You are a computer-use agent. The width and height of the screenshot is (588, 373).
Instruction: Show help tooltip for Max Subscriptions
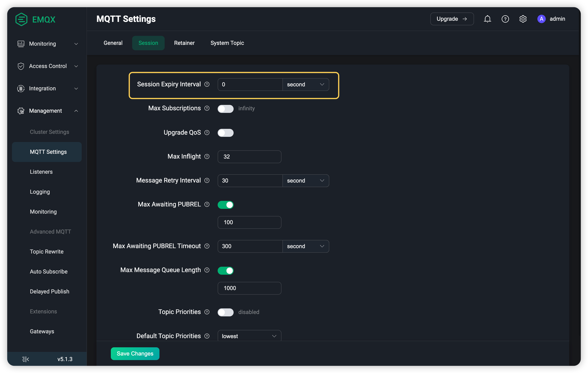pos(207,108)
